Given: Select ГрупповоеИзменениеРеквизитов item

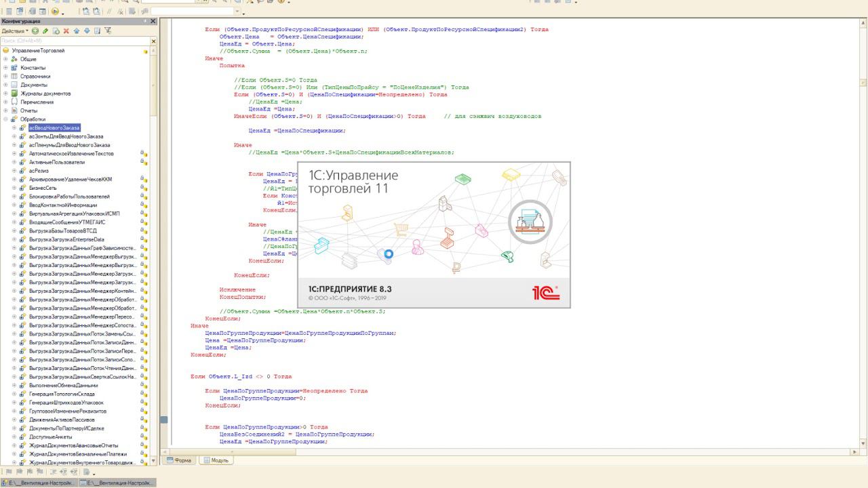Looking at the screenshot, I should pyautogui.click(x=67, y=411).
